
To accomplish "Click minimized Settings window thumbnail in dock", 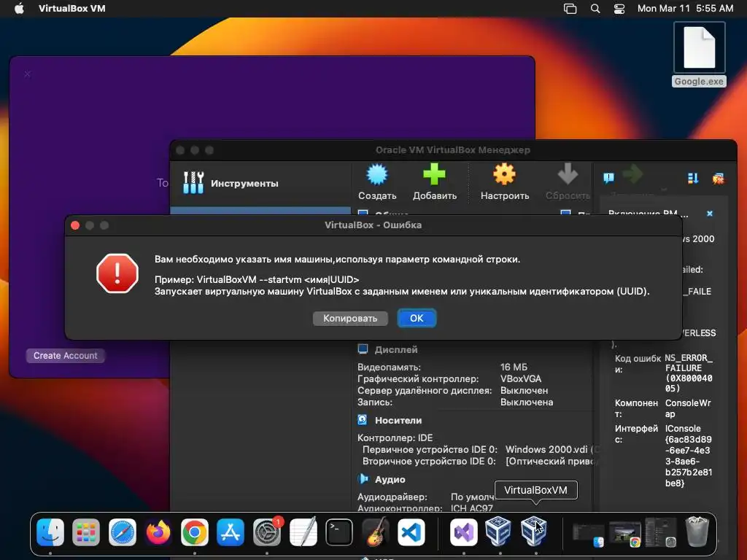I will click(661, 532).
